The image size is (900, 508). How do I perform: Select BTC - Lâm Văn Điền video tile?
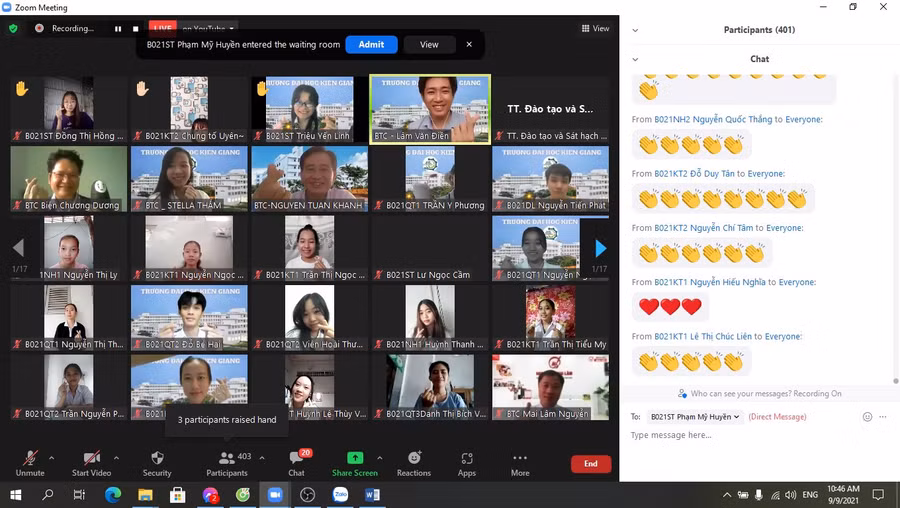point(430,109)
